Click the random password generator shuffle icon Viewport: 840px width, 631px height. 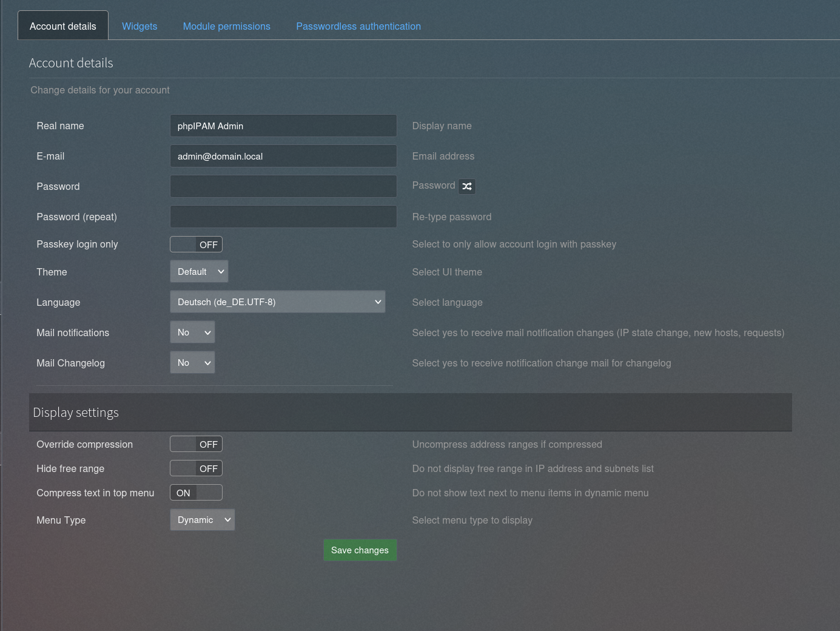466,186
